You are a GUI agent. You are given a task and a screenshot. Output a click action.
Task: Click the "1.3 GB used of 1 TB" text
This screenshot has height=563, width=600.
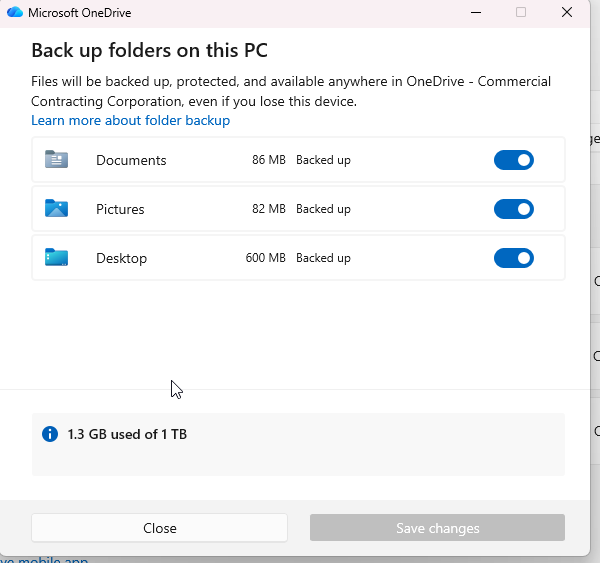(127, 434)
